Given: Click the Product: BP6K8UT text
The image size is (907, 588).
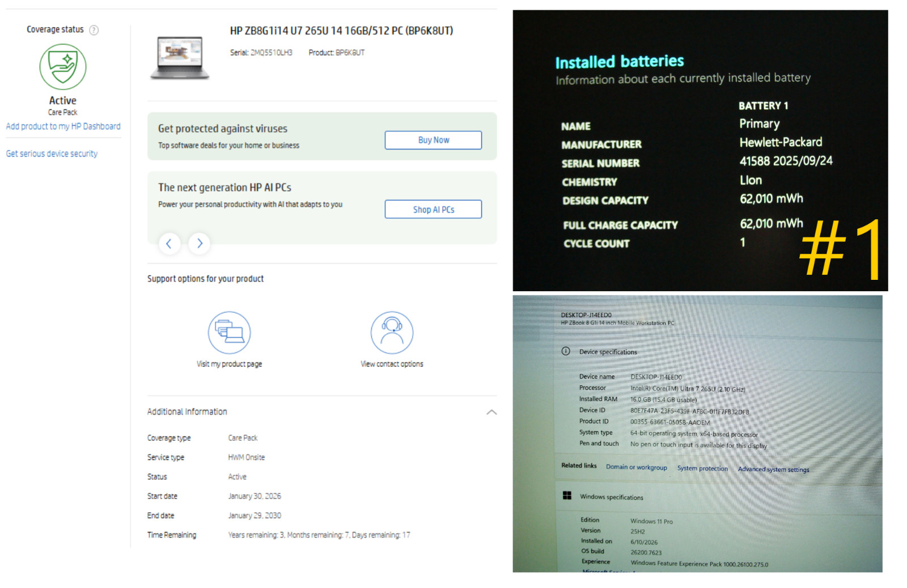Looking at the screenshot, I should (336, 53).
